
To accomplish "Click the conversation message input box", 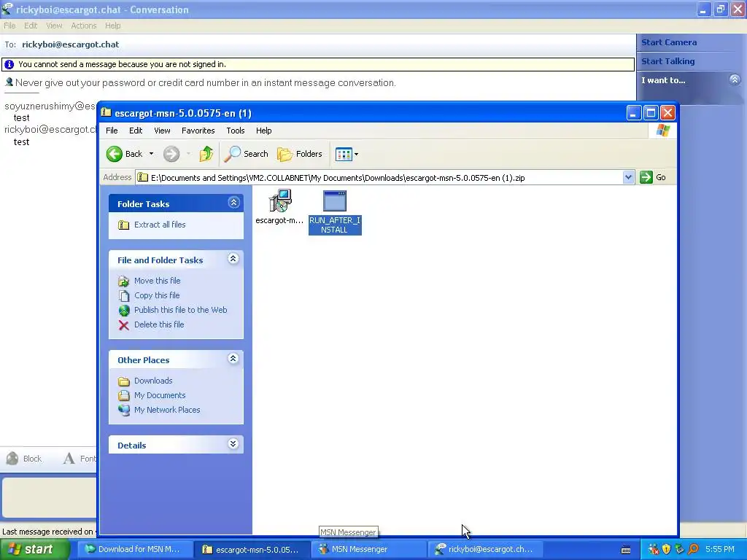I will 50,497.
